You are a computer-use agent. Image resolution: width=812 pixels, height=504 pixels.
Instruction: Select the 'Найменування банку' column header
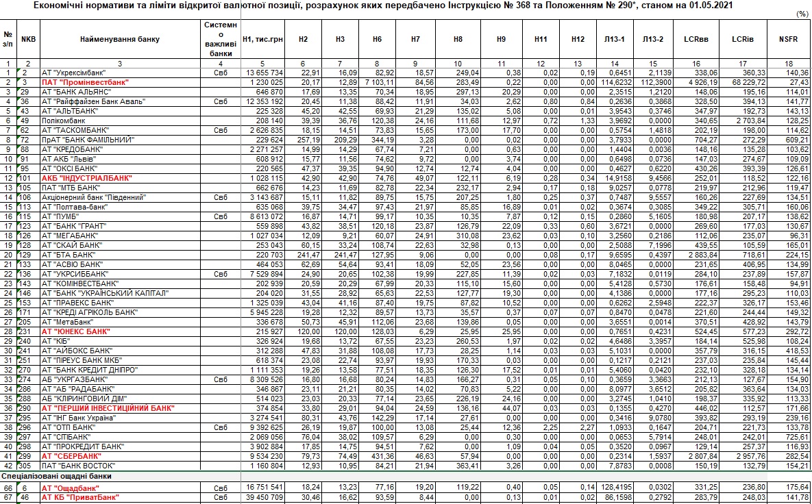click(120, 39)
